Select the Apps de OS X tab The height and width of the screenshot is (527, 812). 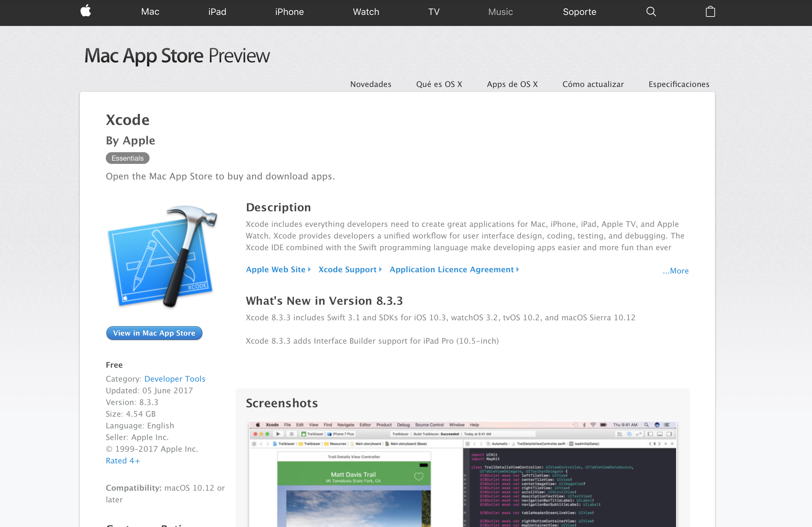click(x=512, y=84)
